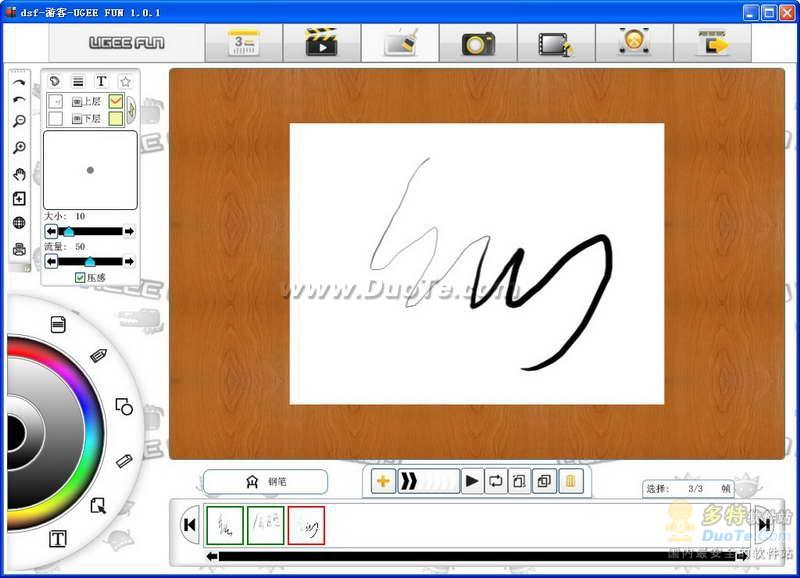Select the pencil tool on color wheel
Screen dimensions: 800x578
coord(98,355)
